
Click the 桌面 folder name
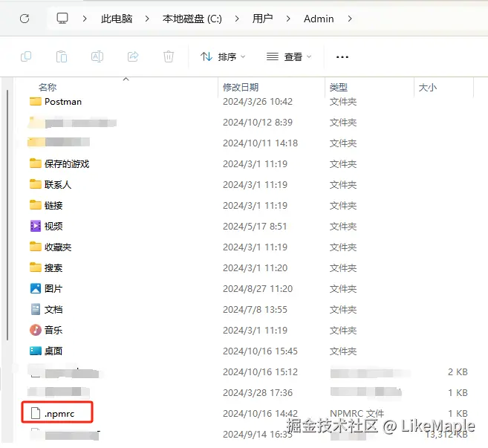click(53, 351)
